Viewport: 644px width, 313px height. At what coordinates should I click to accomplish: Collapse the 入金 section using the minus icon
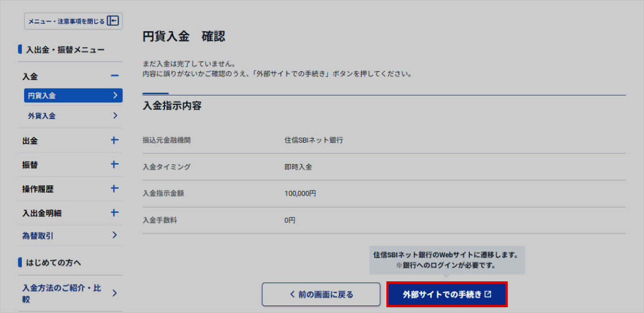[x=114, y=76]
